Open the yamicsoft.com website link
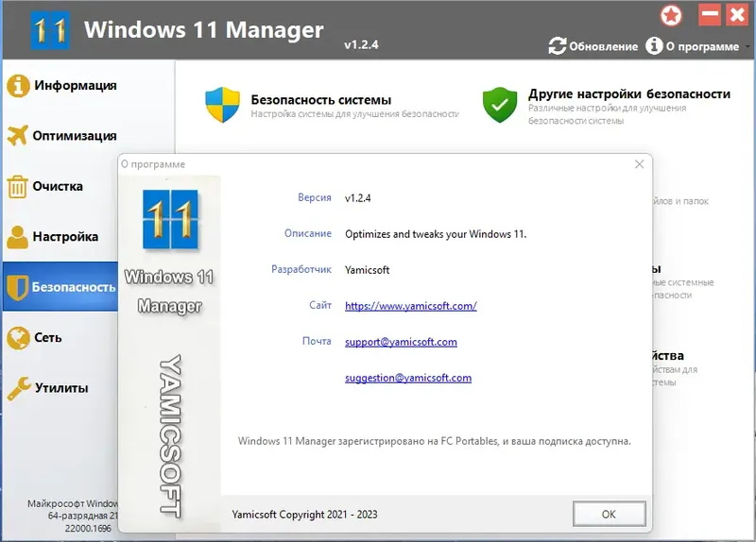Image resolution: width=756 pixels, height=542 pixels. point(411,306)
